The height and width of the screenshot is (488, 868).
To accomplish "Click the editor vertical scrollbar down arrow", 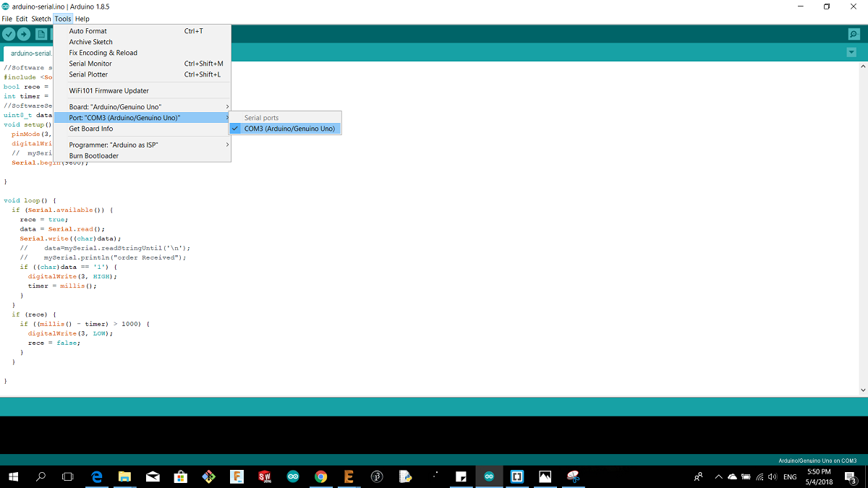I will pyautogui.click(x=863, y=390).
